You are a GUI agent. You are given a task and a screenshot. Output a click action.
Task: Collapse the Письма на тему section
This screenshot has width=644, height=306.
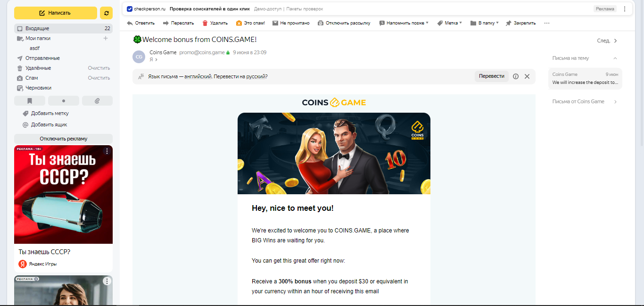(x=615, y=58)
